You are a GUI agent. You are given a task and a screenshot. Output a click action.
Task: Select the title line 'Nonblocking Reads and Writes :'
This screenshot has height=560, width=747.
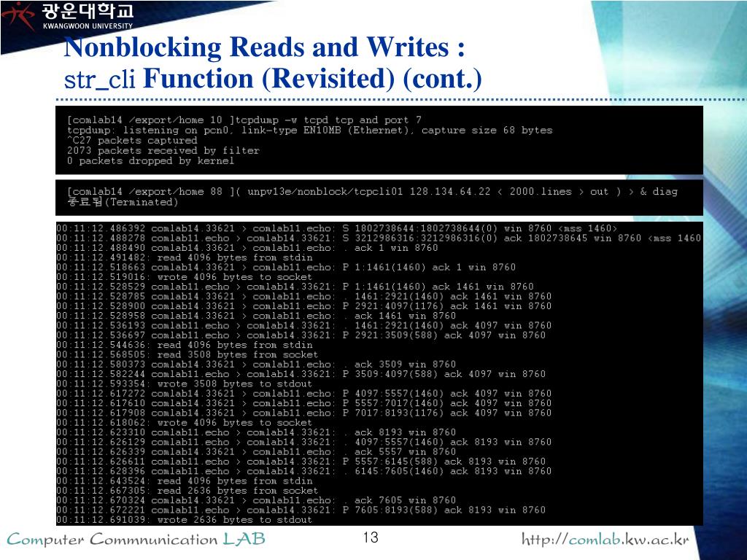[264, 47]
